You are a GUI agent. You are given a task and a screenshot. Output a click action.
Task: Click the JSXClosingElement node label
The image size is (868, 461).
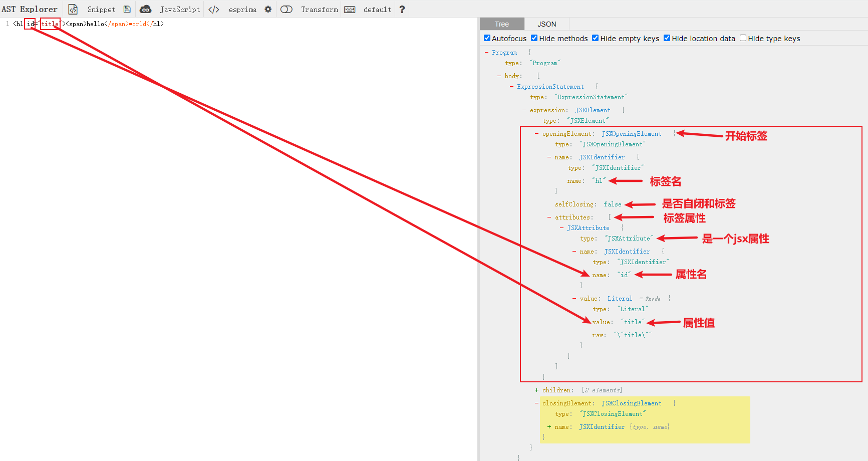click(x=631, y=403)
